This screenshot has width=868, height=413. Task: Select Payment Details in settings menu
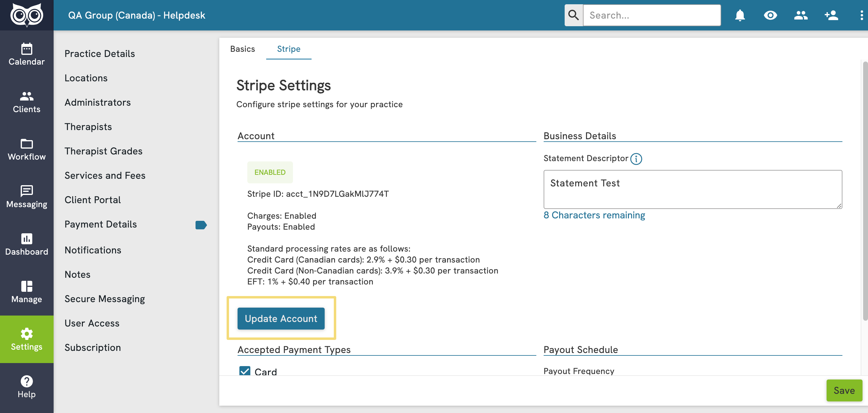click(101, 224)
